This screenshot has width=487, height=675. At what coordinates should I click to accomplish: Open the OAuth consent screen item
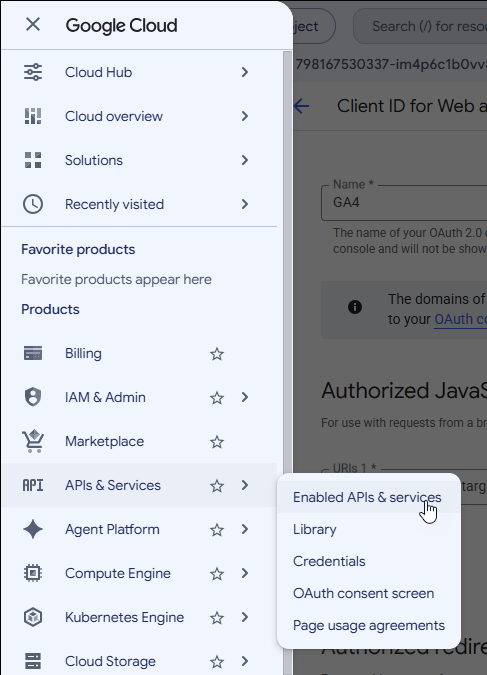369,593
